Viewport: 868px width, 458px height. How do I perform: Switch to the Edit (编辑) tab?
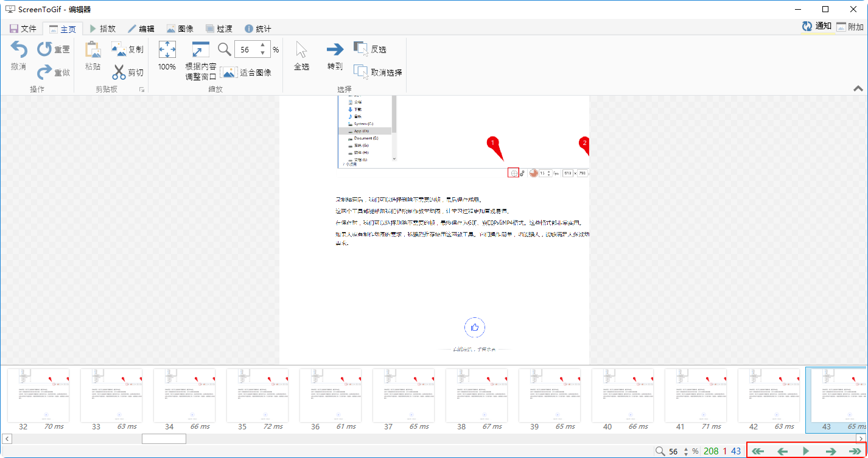[x=141, y=29]
